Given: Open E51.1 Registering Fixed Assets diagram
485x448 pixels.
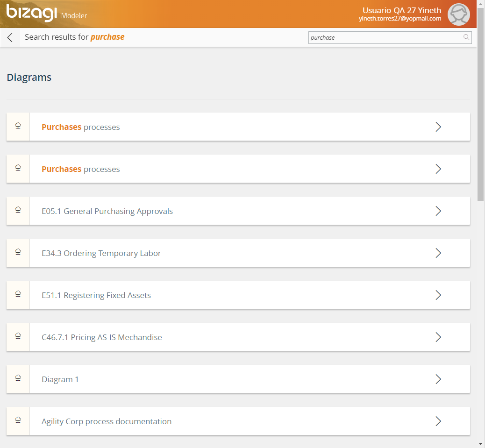Looking at the screenshot, I should 96,295.
